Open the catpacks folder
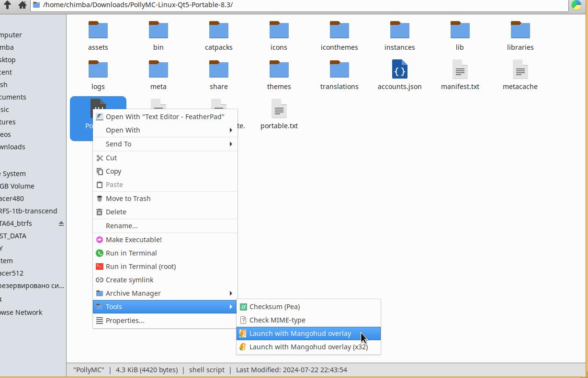The image size is (588, 378). (219, 36)
